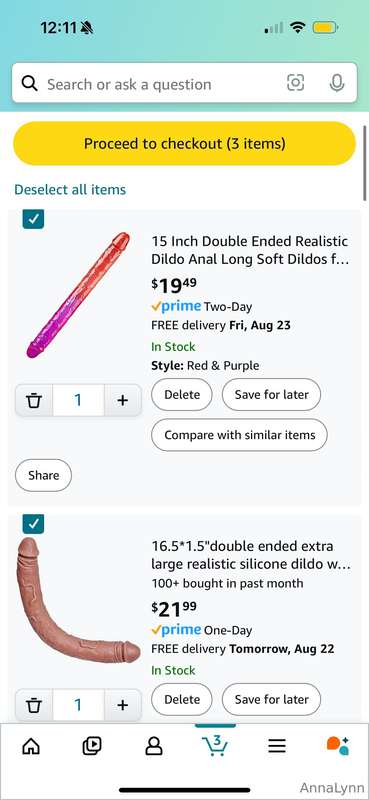Share the first cart item

point(43,475)
